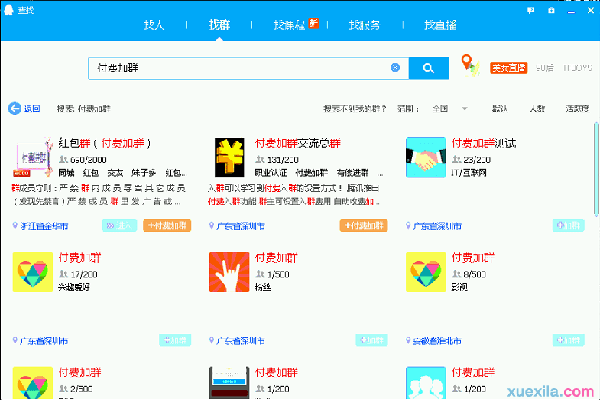
Task: Click the 有偿进群 tag
Action: [x=352, y=173]
